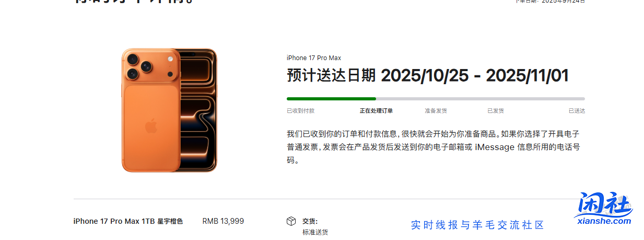Image resolution: width=644 pixels, height=240 pixels.
Task: Select the 已送达 status step
Action: pyautogui.click(x=577, y=111)
